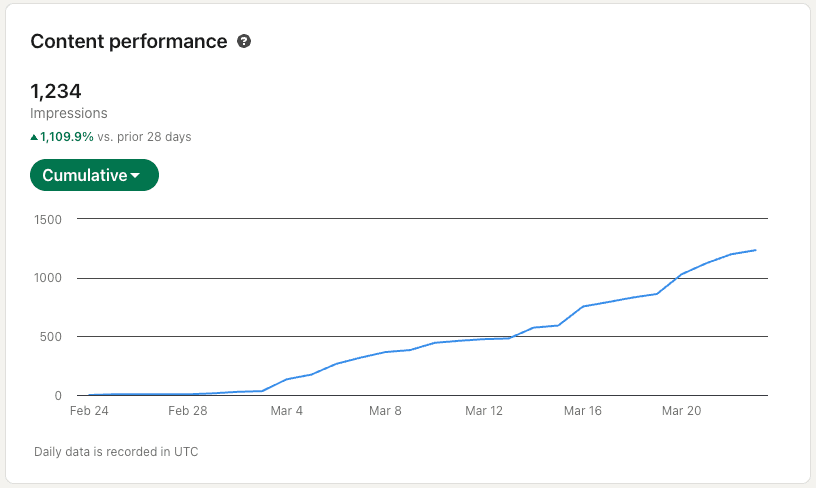Click the Mar 20 axis label
This screenshot has height=488, width=816.
pos(681,410)
